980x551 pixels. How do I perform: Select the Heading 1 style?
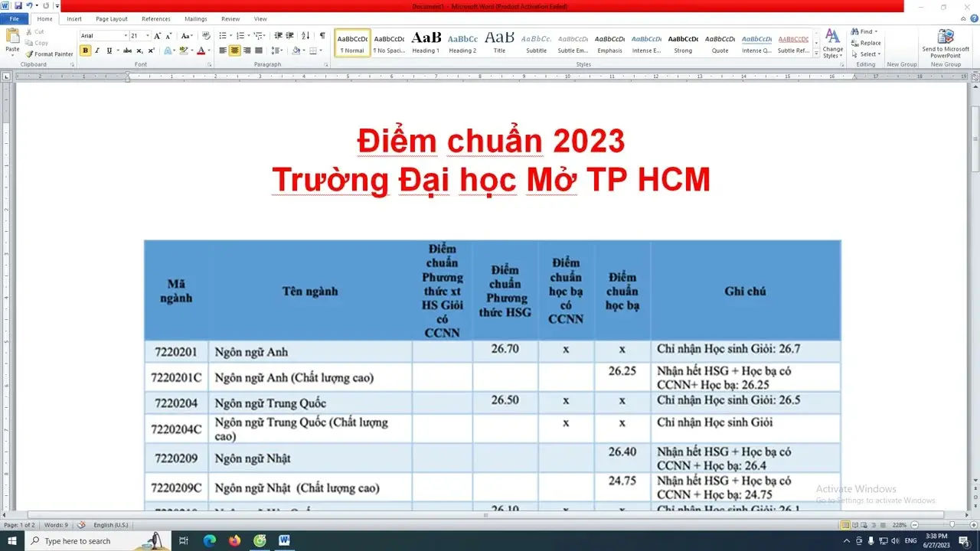coord(425,42)
